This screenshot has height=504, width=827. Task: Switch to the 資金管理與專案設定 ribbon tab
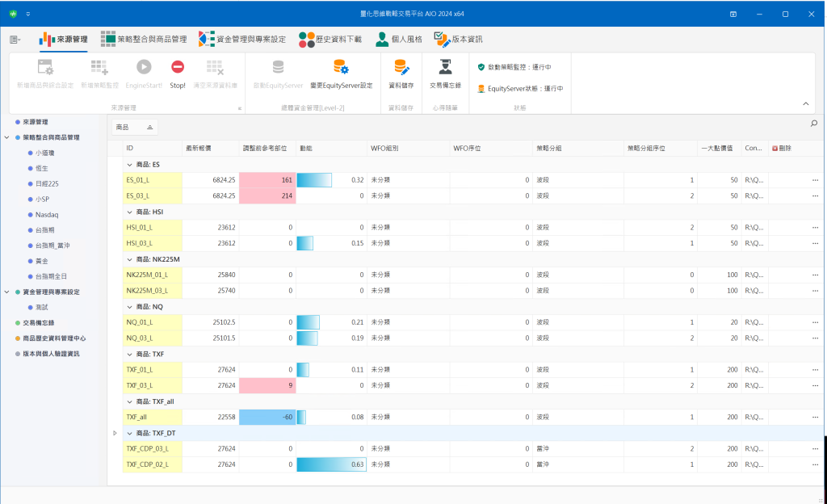(242, 39)
